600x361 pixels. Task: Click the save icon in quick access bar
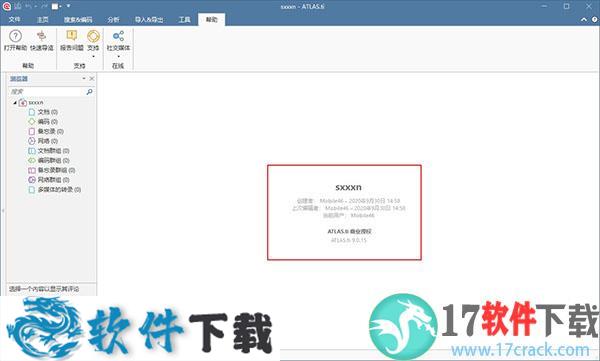click(x=18, y=6)
